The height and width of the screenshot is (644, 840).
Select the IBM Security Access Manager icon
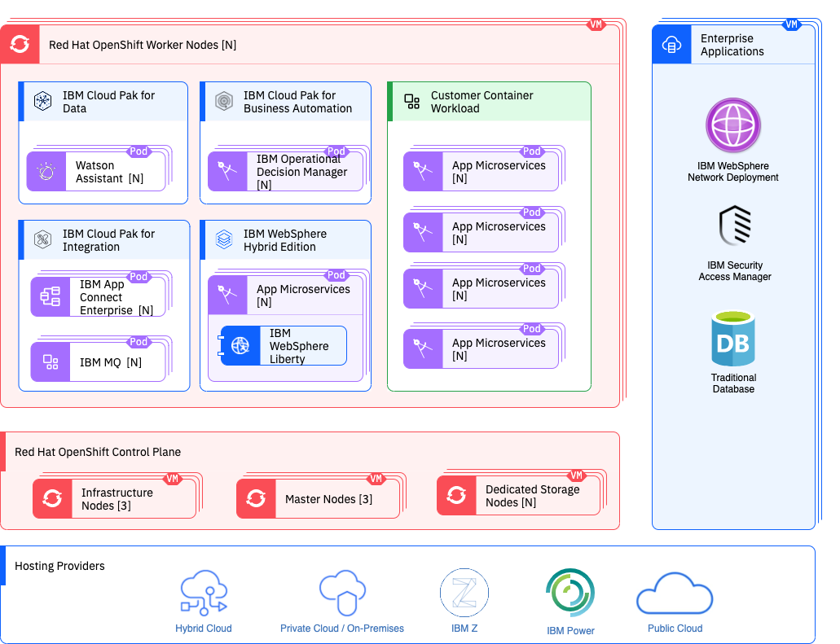point(734,226)
